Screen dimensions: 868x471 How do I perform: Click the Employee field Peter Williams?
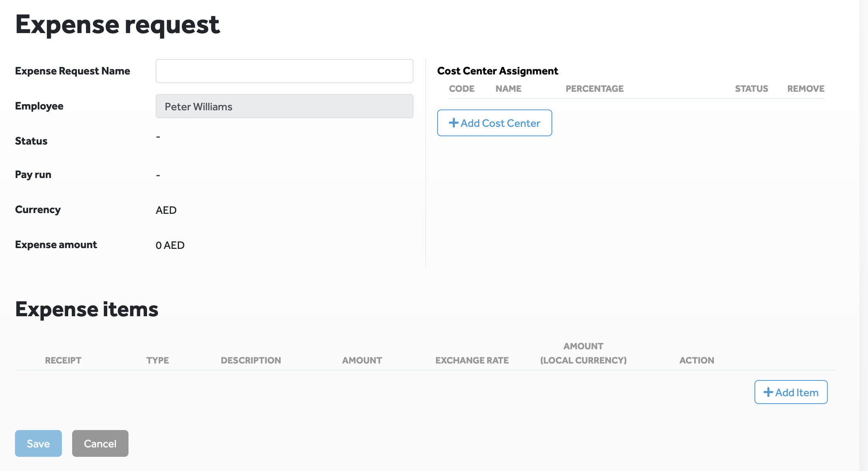coord(284,106)
